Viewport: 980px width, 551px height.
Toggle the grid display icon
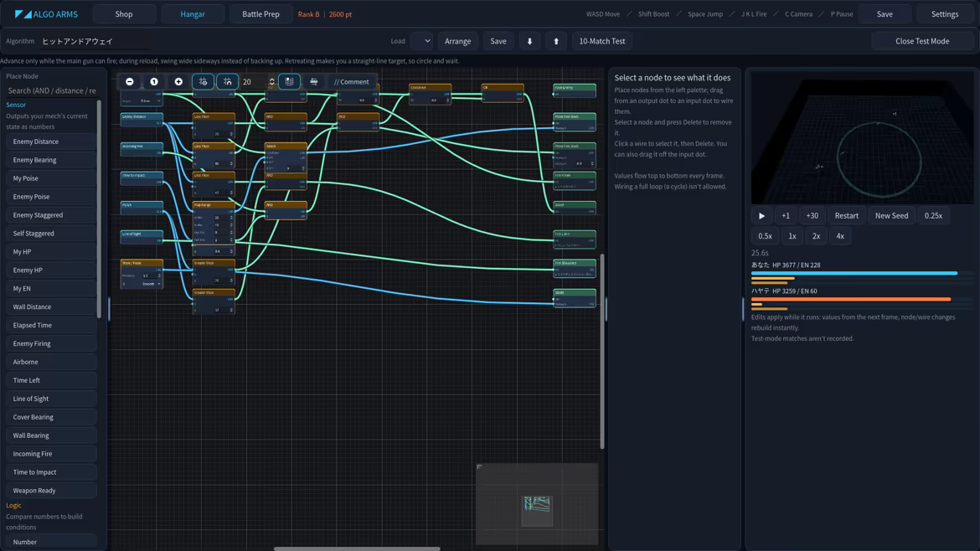289,82
